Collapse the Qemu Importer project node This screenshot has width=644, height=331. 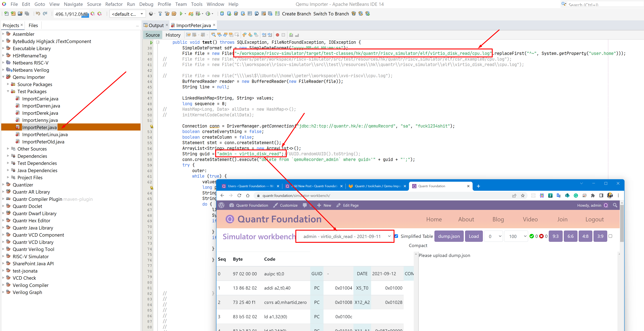pyautogui.click(x=3, y=77)
